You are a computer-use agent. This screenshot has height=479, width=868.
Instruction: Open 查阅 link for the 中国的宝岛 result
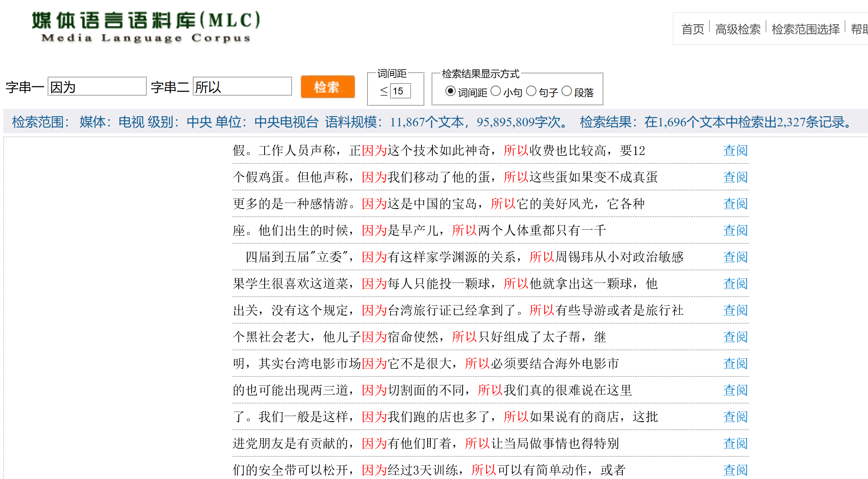735,204
